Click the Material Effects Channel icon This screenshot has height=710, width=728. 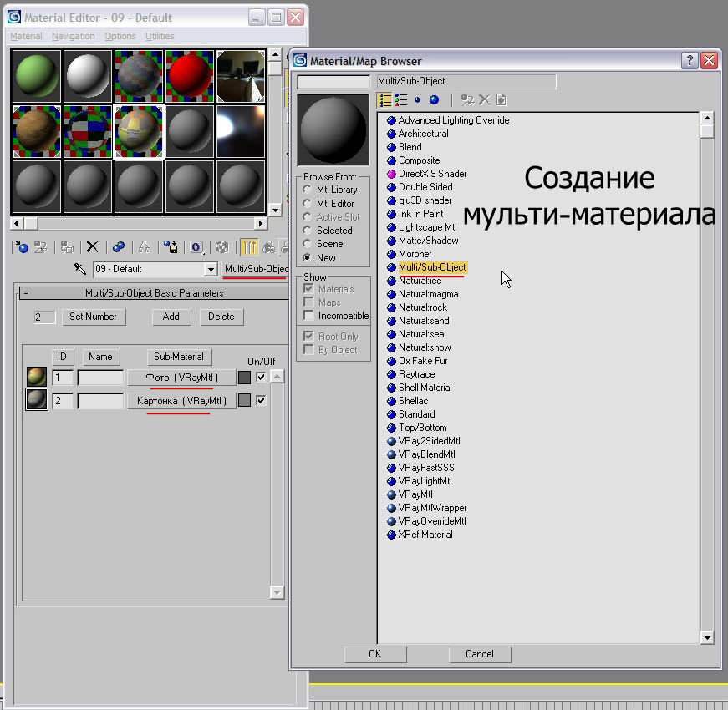[196, 247]
